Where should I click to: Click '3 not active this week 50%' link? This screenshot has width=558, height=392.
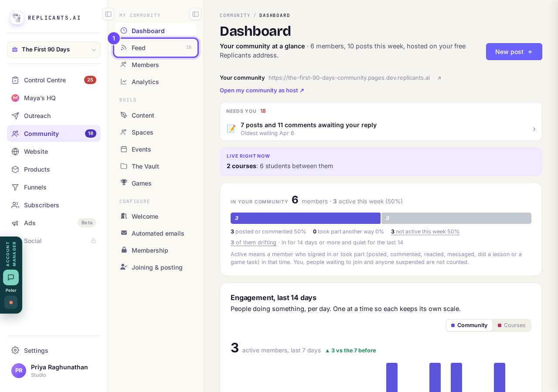click(425, 232)
